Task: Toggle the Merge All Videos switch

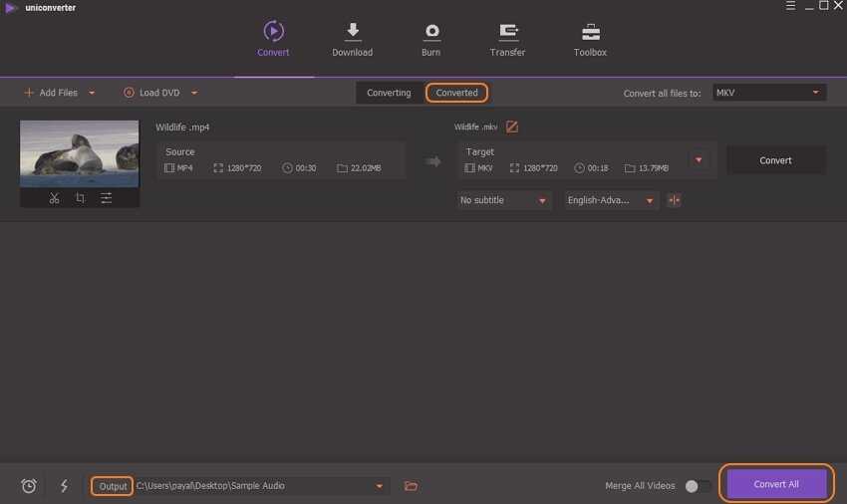Action: (x=698, y=486)
